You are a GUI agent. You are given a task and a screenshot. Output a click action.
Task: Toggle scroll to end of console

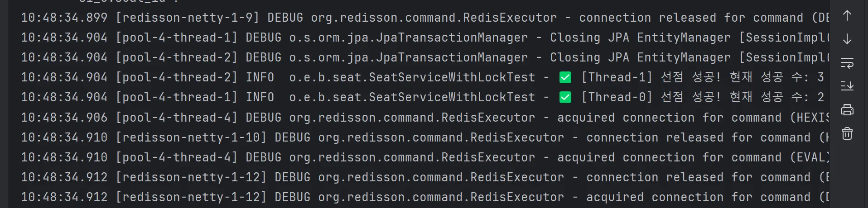point(847,86)
